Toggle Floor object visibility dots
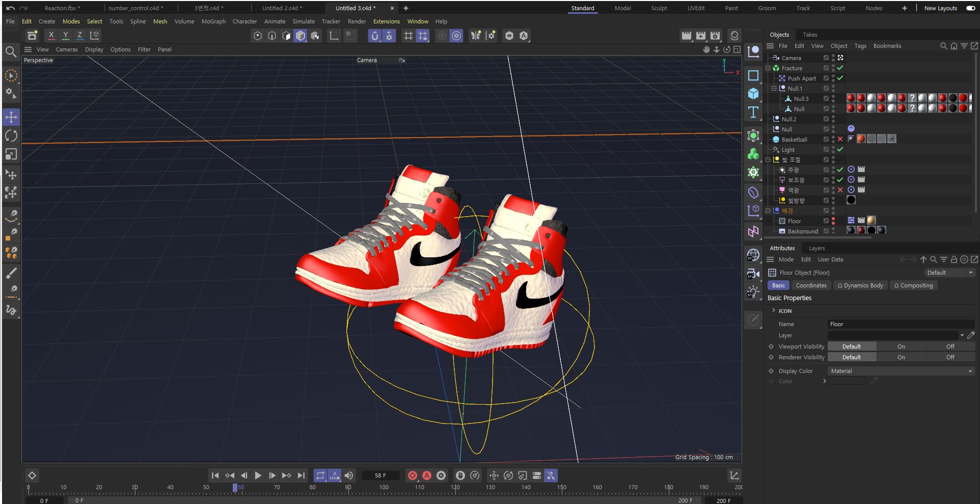 833,221
